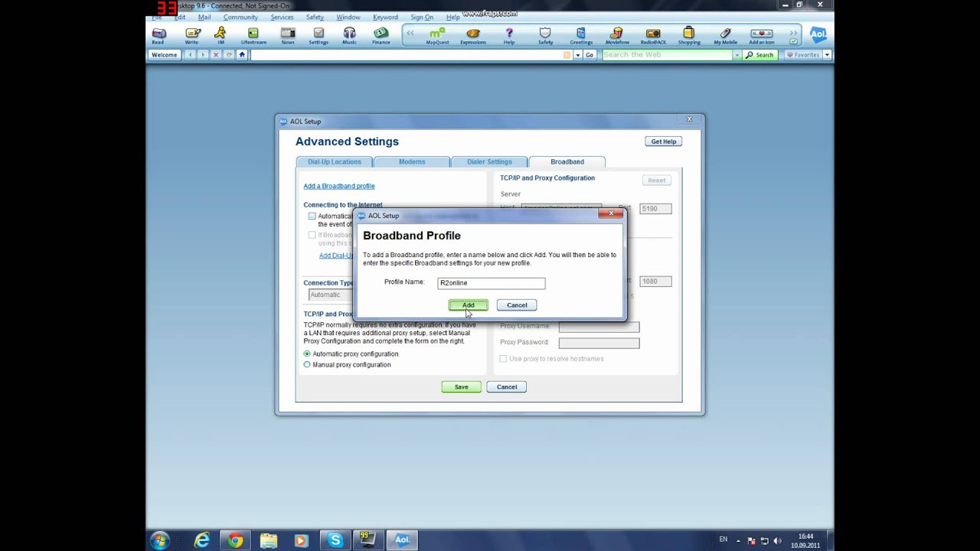Open the Safety shield icon
980x551 pixels.
545,36
